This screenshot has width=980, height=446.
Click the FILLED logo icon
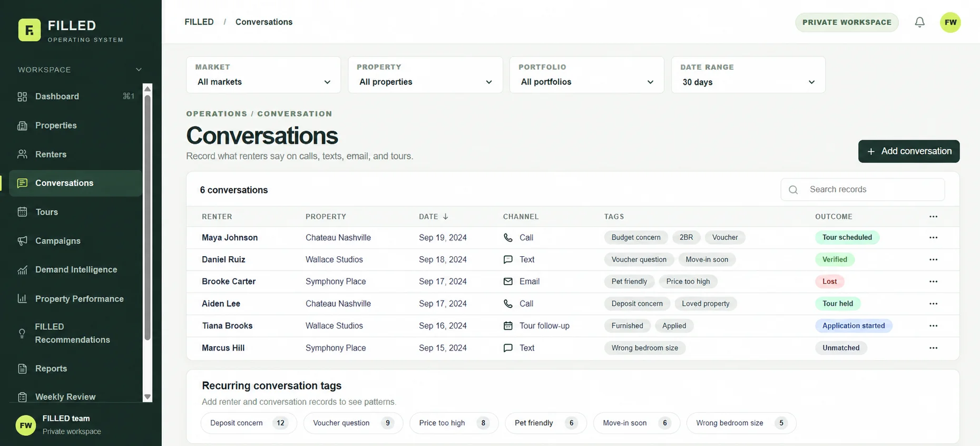30,30
